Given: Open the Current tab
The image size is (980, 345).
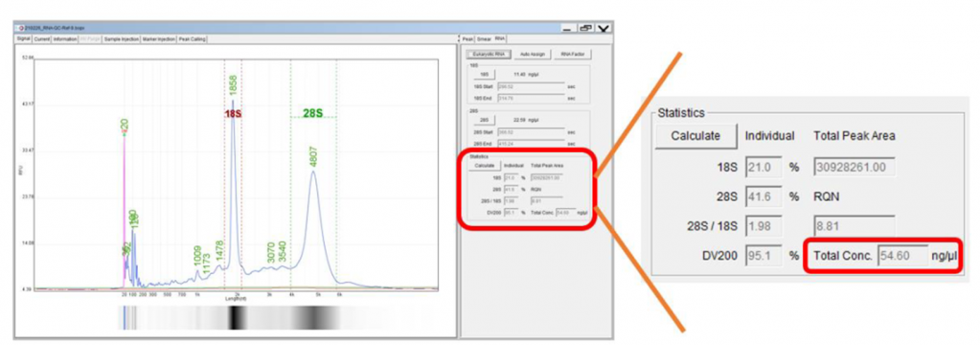Looking at the screenshot, I should pyautogui.click(x=42, y=38).
